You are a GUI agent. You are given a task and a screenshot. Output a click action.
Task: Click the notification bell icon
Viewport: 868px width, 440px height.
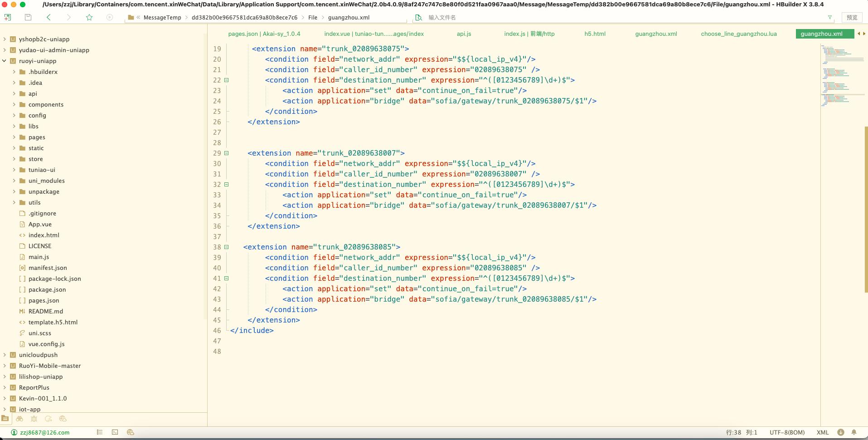(854, 432)
